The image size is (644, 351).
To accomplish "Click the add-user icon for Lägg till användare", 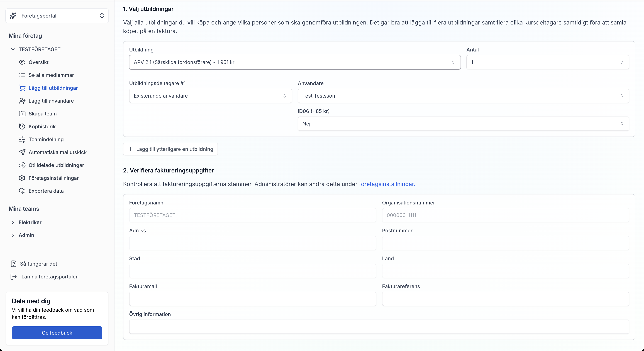I will (22, 101).
